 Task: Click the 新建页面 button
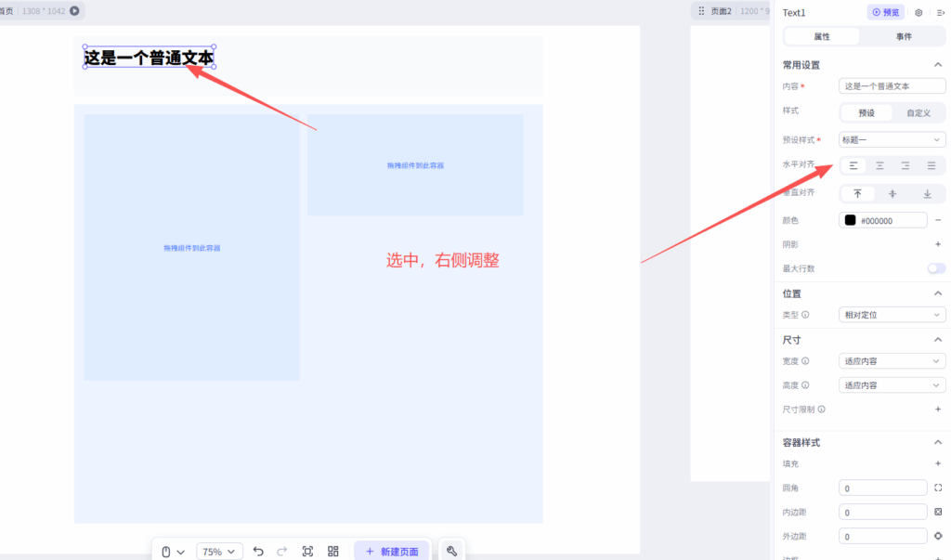pyautogui.click(x=391, y=552)
